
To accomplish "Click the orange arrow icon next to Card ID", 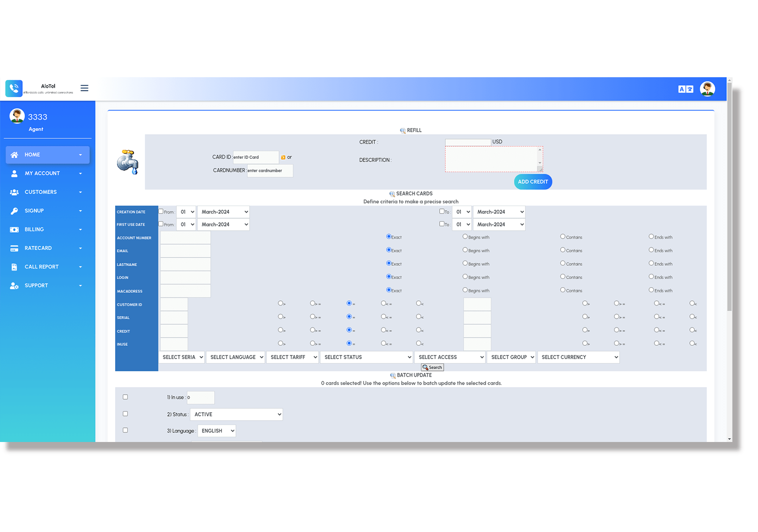I will point(283,157).
